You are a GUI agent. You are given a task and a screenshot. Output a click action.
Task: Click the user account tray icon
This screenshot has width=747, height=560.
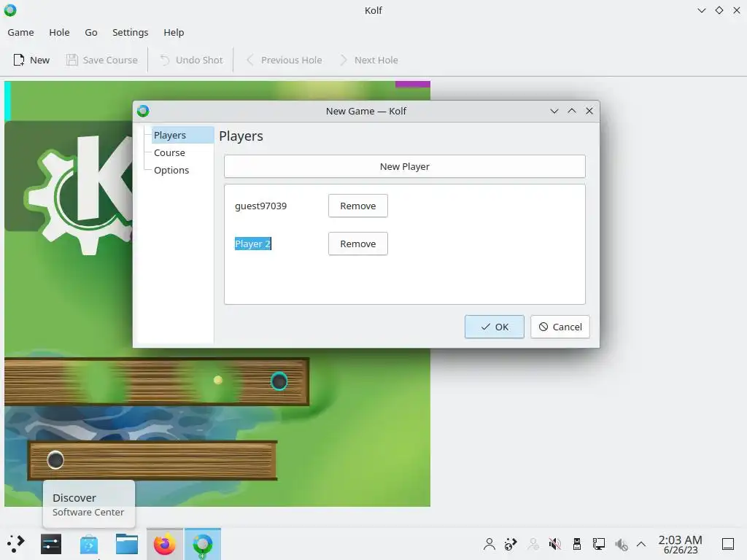click(x=489, y=544)
